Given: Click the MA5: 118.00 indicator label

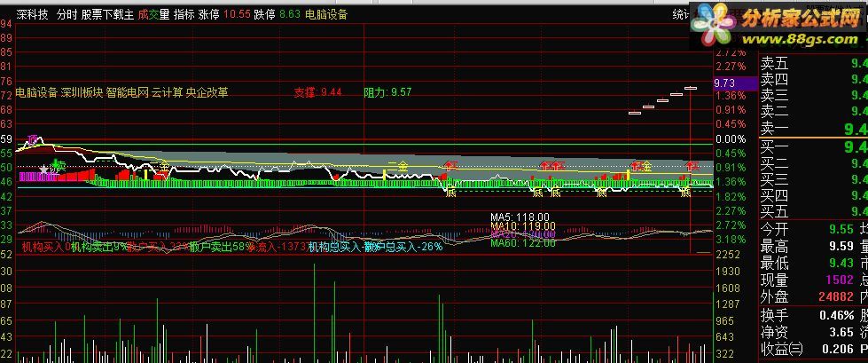Looking at the screenshot, I should (x=520, y=217).
